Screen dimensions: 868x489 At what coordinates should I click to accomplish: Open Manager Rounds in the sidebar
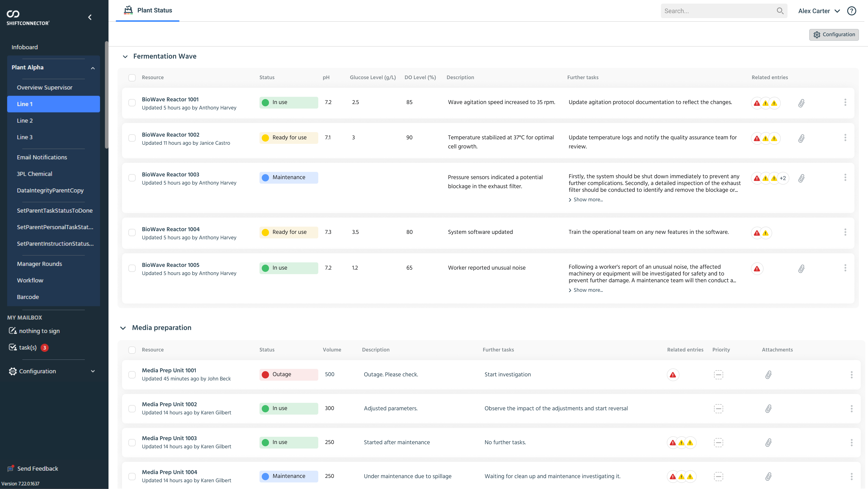(x=53, y=264)
